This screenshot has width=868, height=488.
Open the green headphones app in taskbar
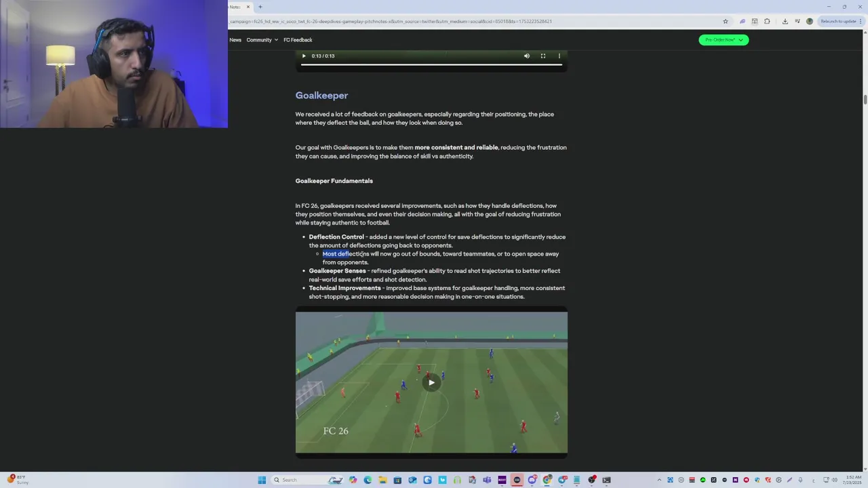pos(457,480)
